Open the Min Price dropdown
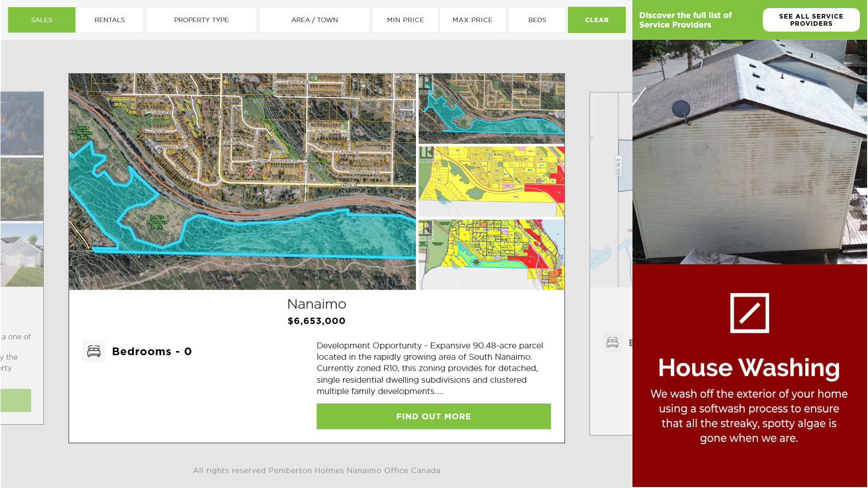The height and width of the screenshot is (488, 868). pyautogui.click(x=406, y=20)
